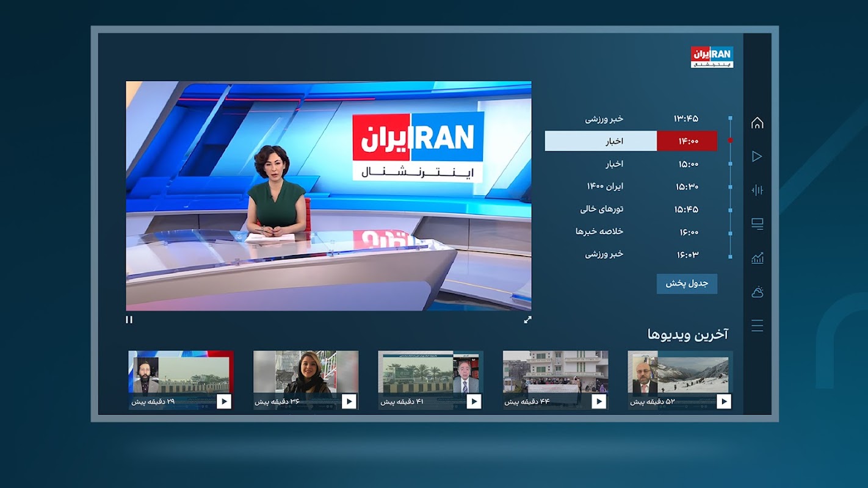
Task: Open the video thumbnail from ۲۹ دقیقه پیش
Action: (181, 380)
